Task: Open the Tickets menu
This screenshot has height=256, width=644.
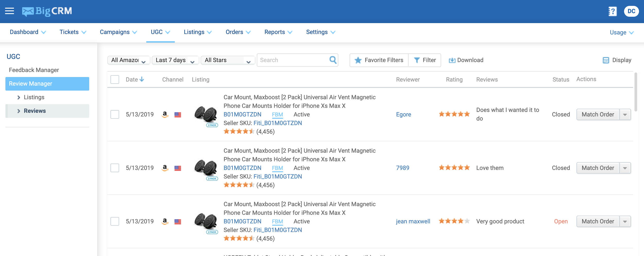Action: (73, 32)
